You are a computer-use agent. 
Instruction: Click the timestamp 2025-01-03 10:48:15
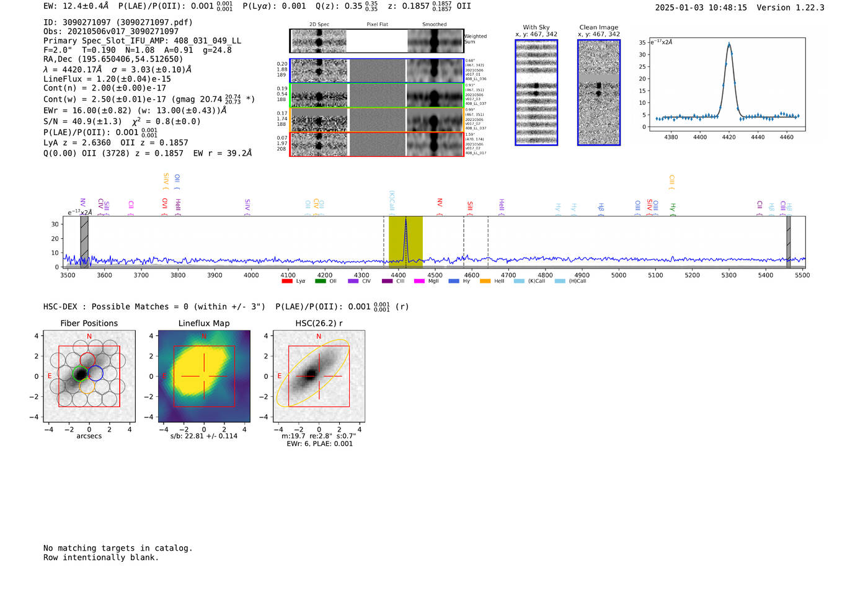click(701, 8)
